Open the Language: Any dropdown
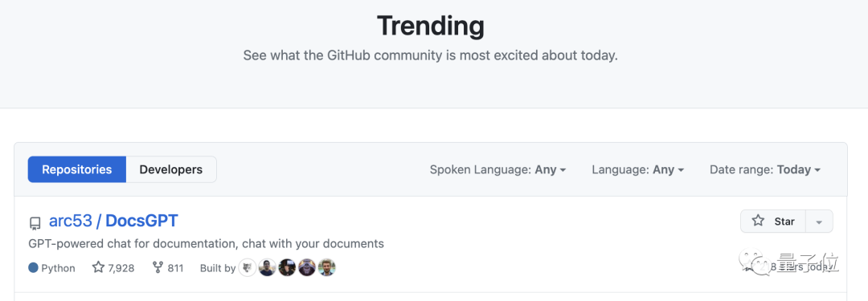The width and height of the screenshot is (868, 301). click(x=637, y=170)
